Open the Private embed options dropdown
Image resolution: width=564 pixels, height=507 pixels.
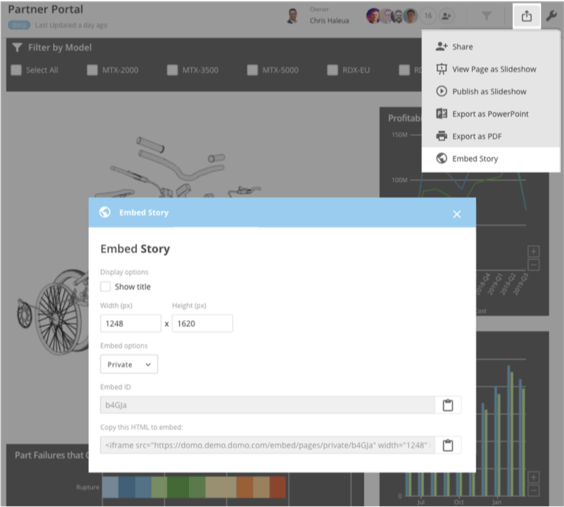pos(129,364)
